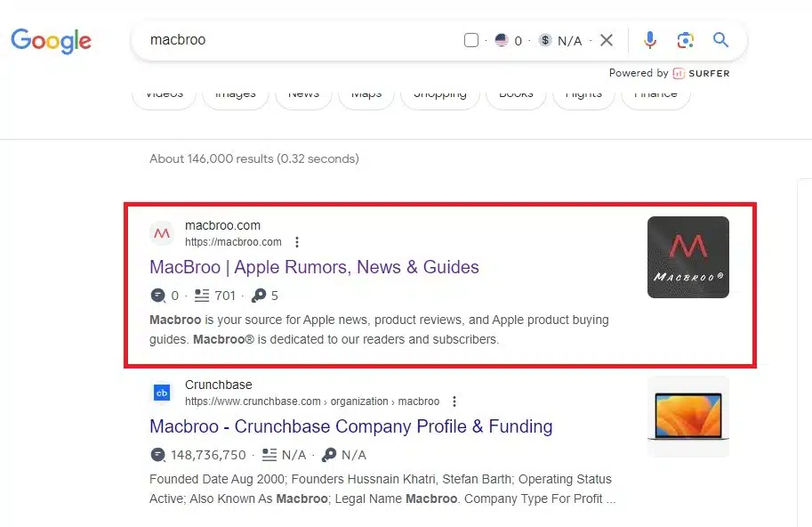Open the Shopping results tab
Screen dimensions: 812x527
(x=439, y=94)
